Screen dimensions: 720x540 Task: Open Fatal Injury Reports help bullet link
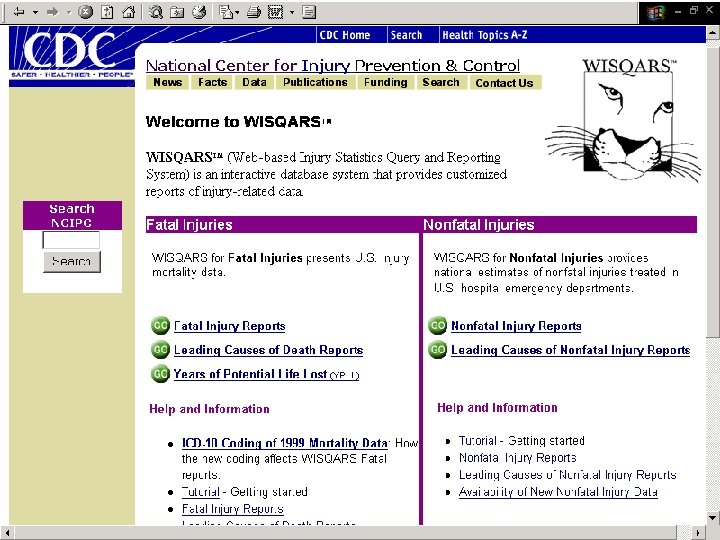coord(232,509)
